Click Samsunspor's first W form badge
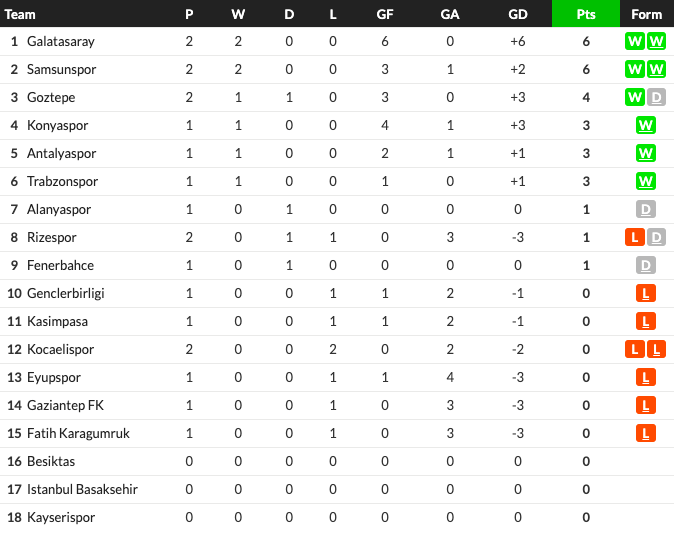 (x=635, y=69)
